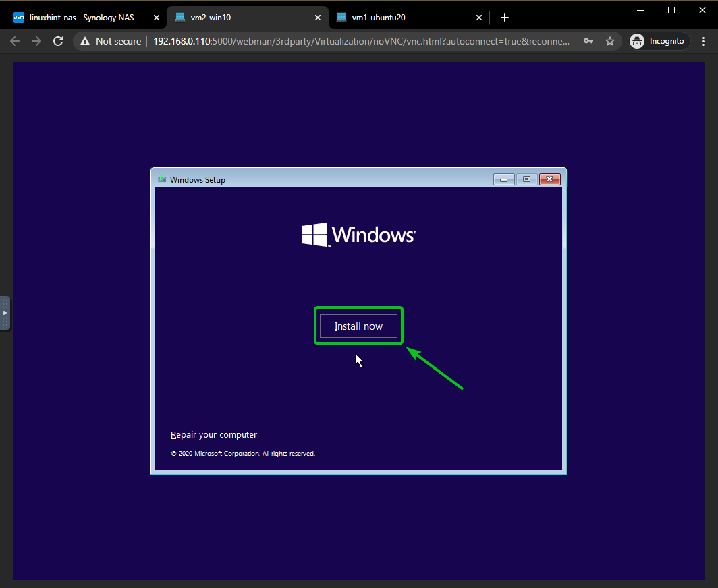Focus the address bar URL field
The height and width of the screenshot is (588, 718).
361,41
